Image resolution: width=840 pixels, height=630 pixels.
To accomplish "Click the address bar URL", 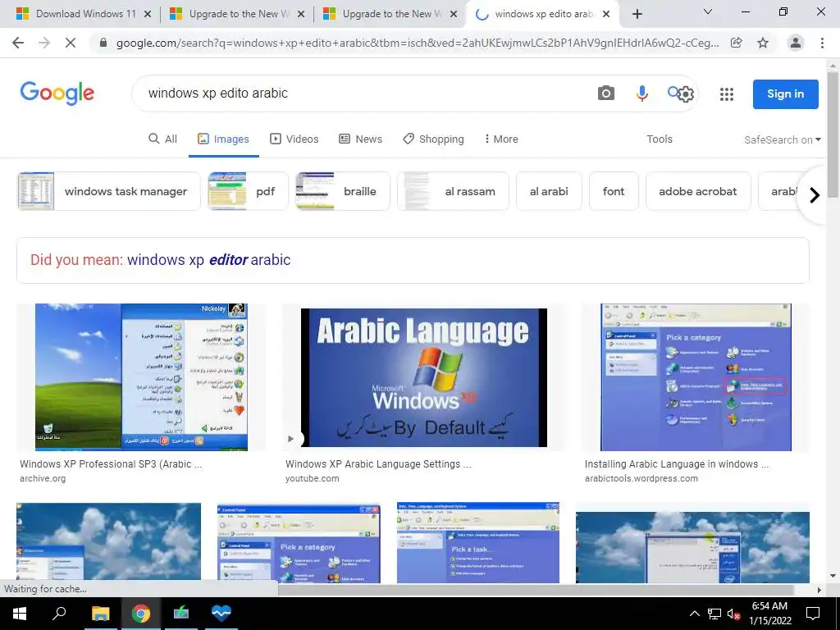I will click(x=418, y=43).
